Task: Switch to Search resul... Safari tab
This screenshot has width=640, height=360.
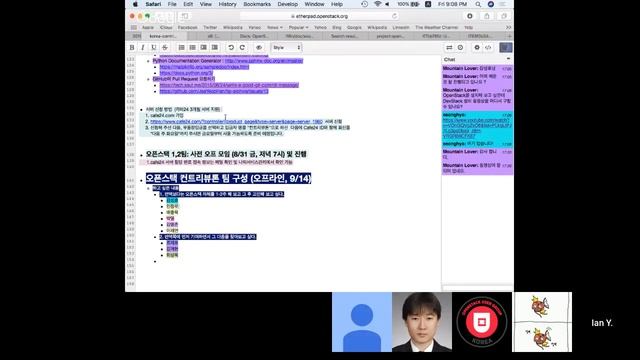Action: coord(344,36)
